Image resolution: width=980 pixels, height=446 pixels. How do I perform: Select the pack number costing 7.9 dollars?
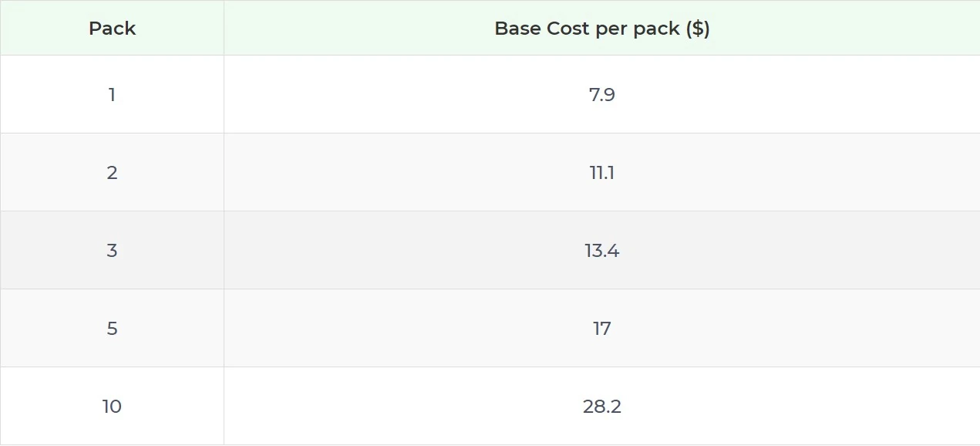point(112,95)
